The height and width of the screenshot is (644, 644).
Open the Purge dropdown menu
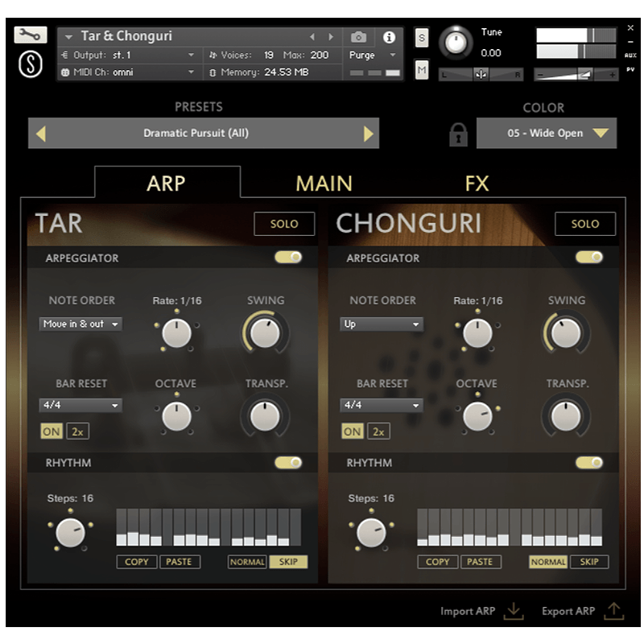(x=372, y=55)
